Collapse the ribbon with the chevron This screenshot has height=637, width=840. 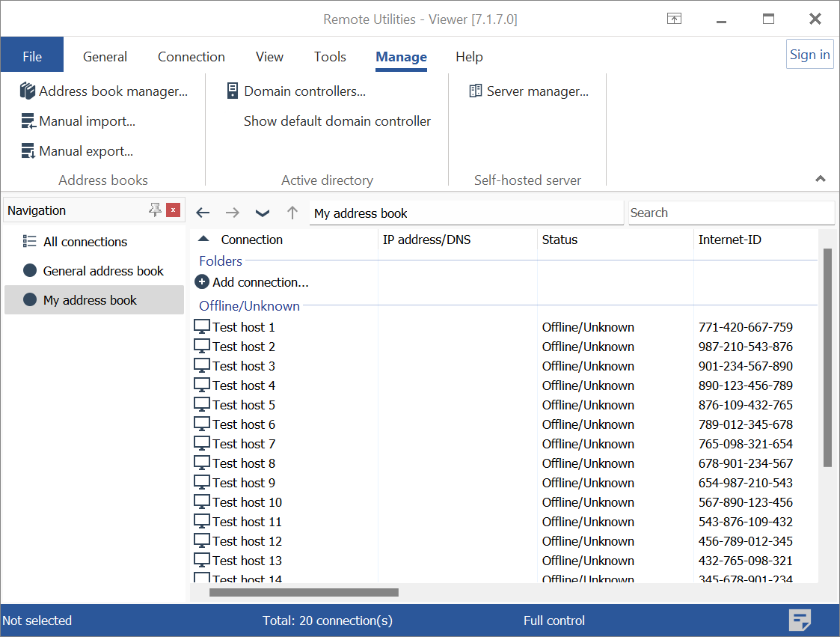click(821, 179)
